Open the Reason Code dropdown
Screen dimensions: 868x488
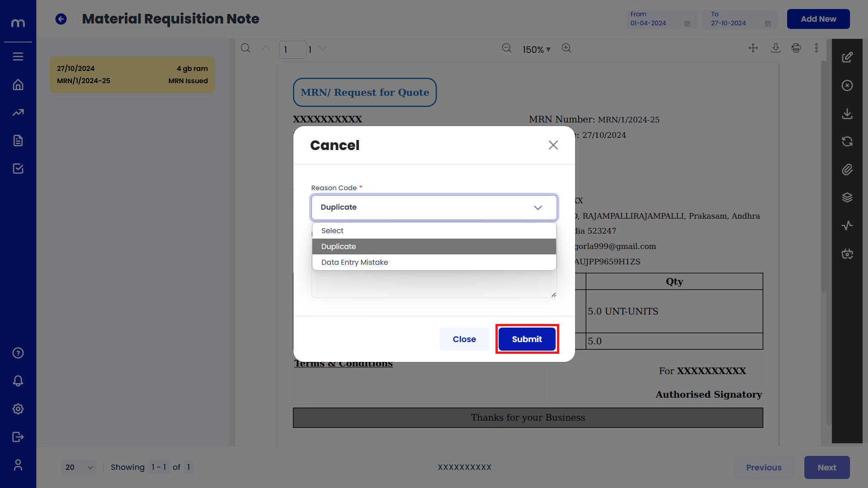(x=434, y=207)
